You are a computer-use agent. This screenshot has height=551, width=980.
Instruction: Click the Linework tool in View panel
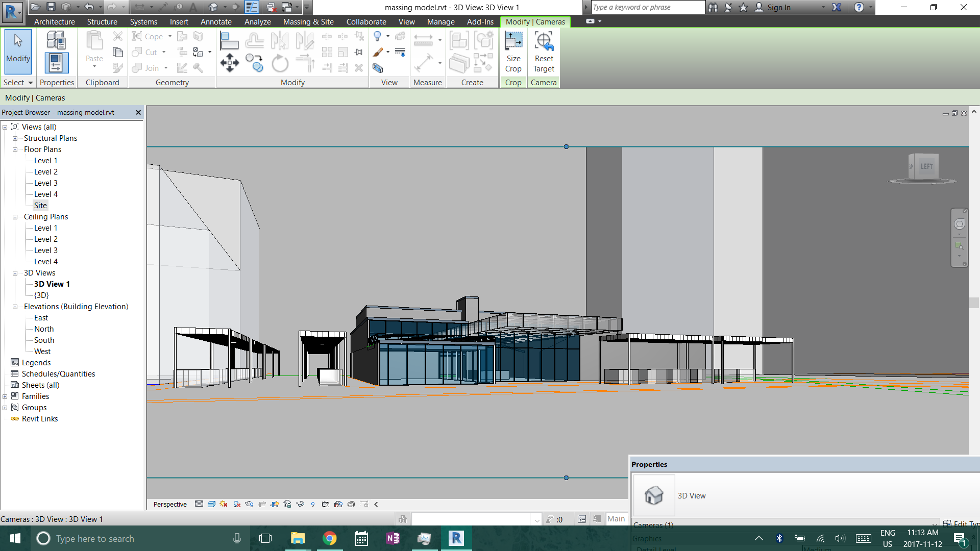400,52
